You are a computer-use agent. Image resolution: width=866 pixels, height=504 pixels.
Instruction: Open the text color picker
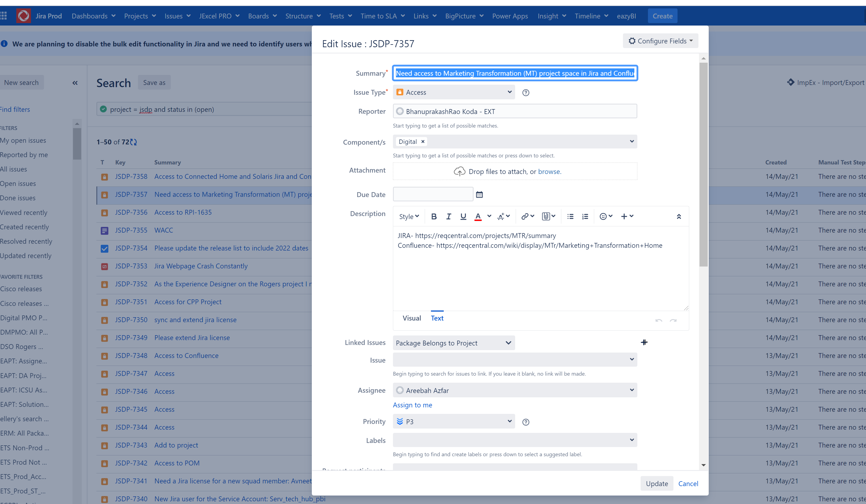click(x=489, y=216)
